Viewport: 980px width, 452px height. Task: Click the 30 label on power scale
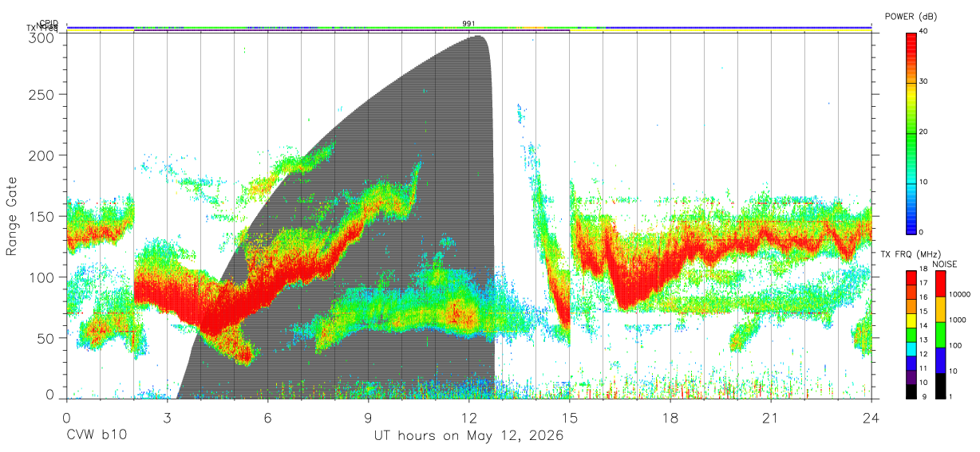[923, 82]
